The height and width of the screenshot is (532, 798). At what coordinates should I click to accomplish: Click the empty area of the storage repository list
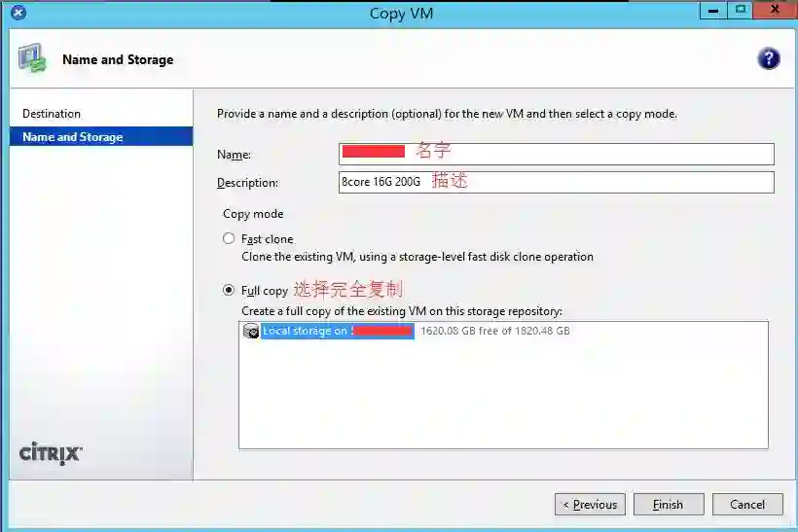coord(503,394)
